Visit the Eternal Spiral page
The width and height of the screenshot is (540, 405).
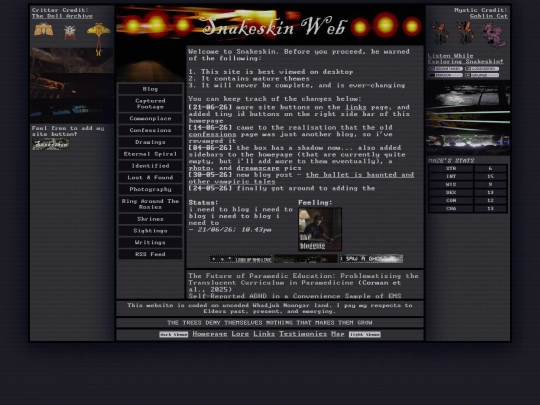pos(150,154)
